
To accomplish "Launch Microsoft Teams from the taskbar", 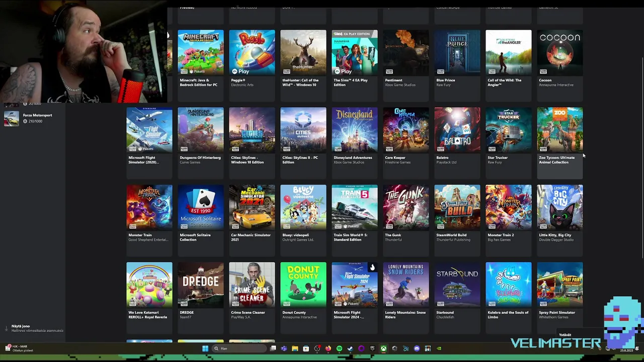I will coord(284,348).
